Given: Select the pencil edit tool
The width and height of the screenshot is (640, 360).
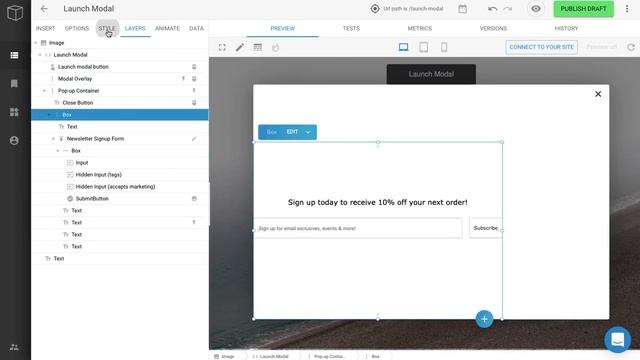Looking at the screenshot, I should 240,47.
